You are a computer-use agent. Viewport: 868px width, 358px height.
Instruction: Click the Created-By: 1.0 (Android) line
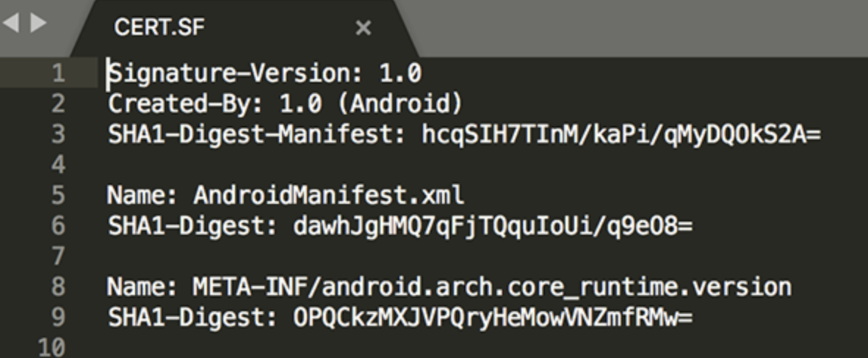coord(285,104)
